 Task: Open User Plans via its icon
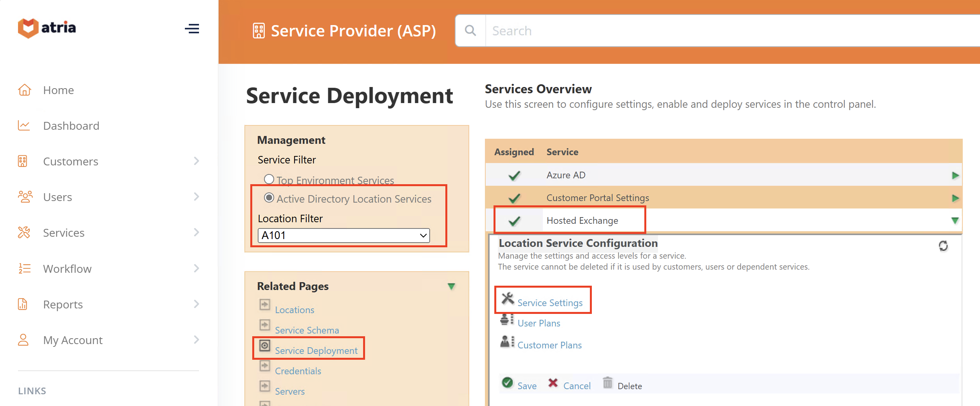(506, 320)
